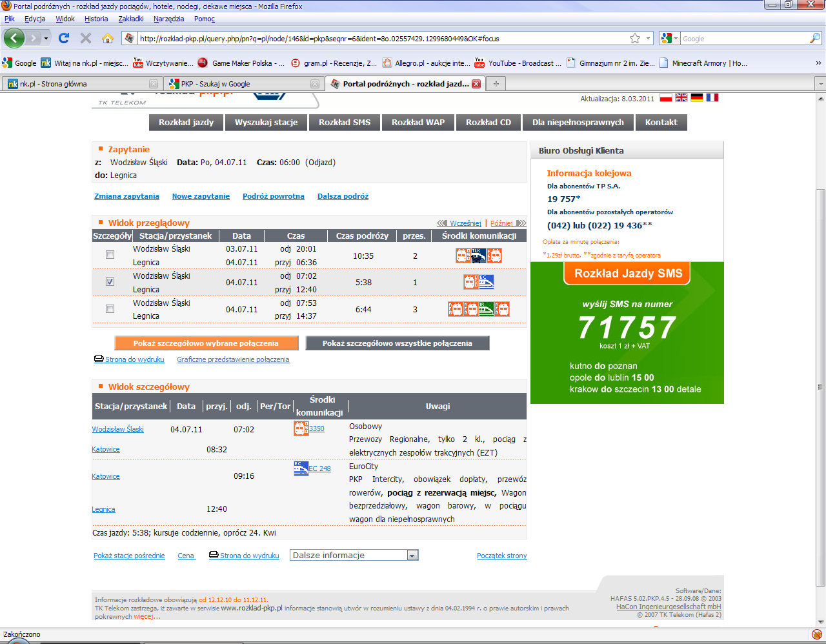This screenshot has width=826, height=644.
Task: Click the printer icon beside Strona do wydruku
Action: point(99,359)
